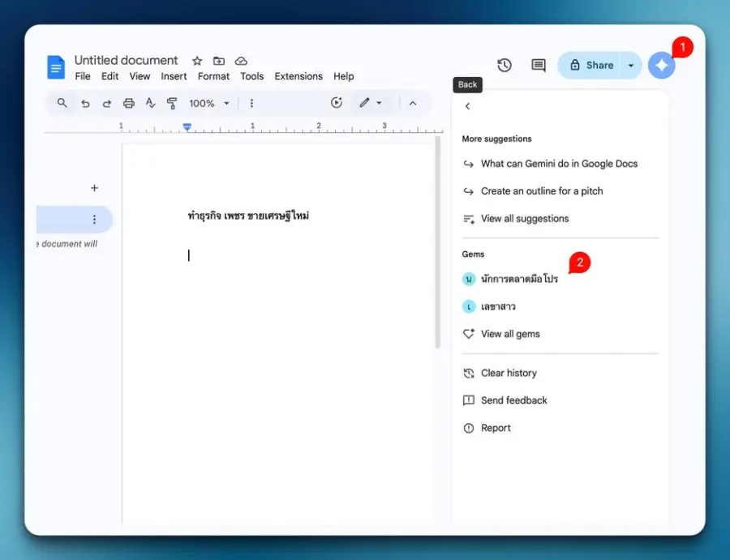Open the View menu

140,76
